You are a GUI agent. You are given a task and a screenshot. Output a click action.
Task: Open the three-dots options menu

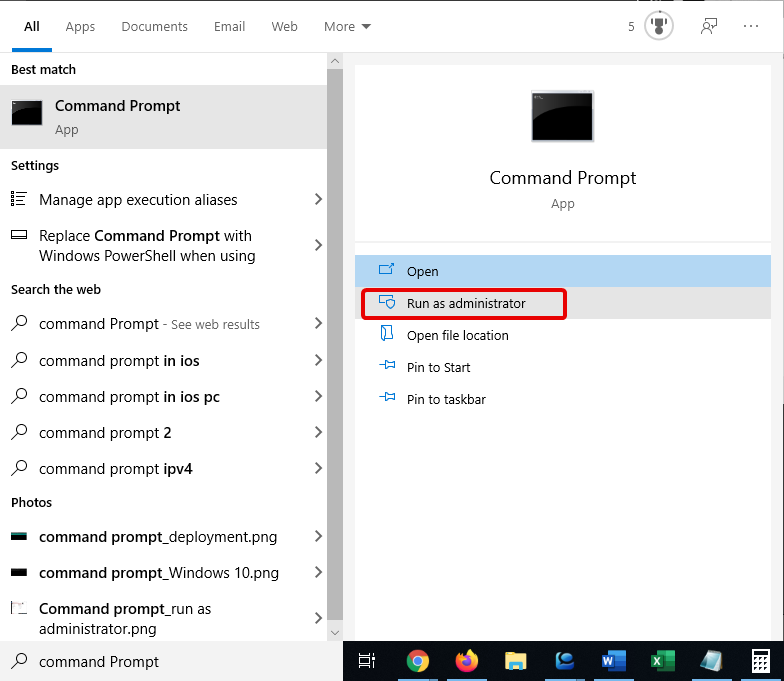click(x=750, y=26)
